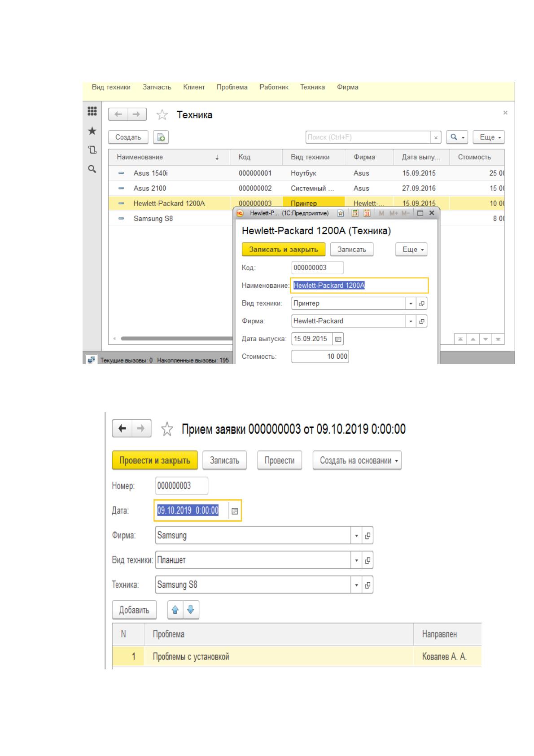Screen dimensions: 534x756
Task: Move row up with blue arrow
Action: point(175,610)
